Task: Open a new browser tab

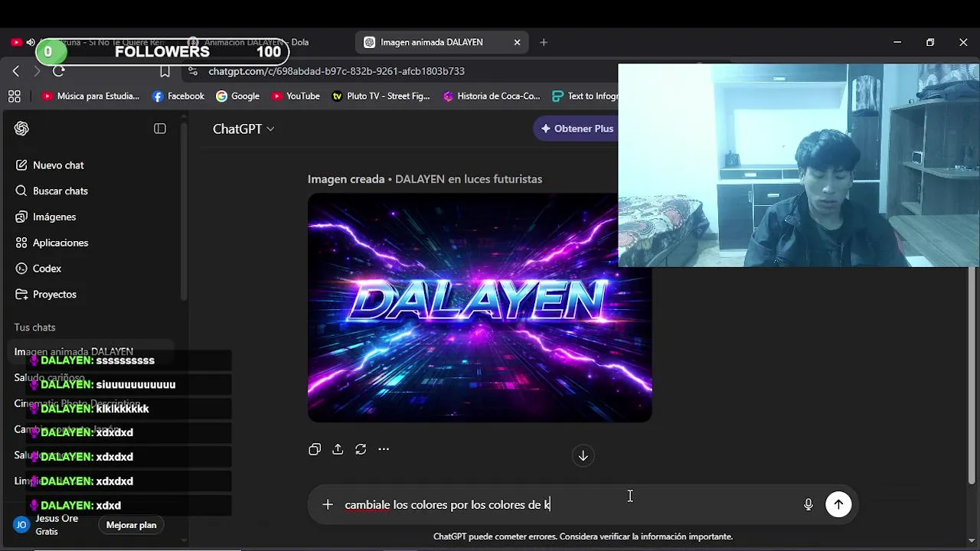Action: [544, 42]
